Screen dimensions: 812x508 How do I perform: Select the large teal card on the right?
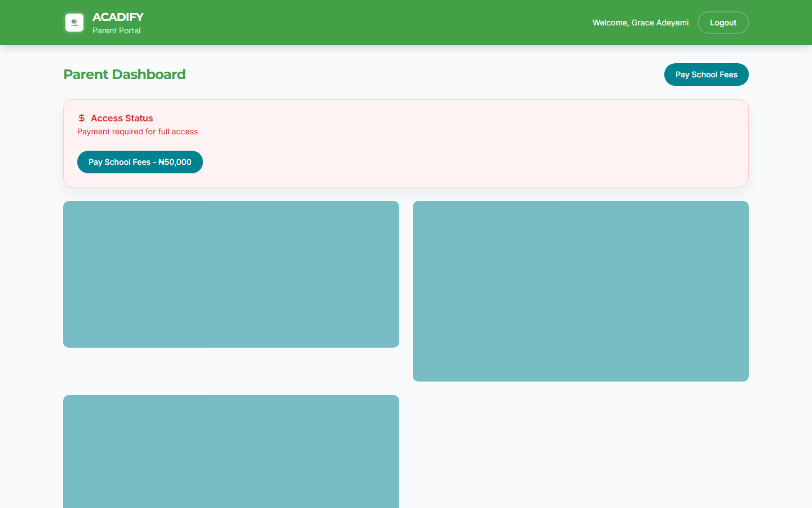pos(581,291)
